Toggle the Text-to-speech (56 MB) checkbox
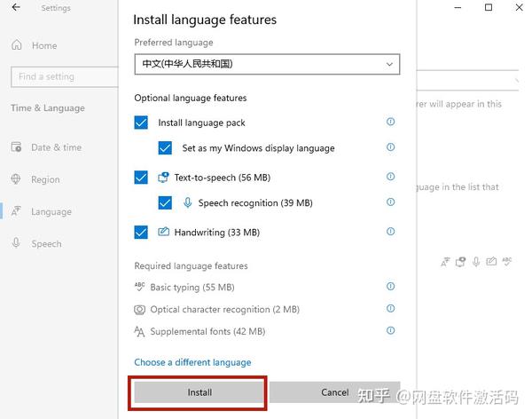This screenshot has height=419, width=532. click(x=141, y=178)
